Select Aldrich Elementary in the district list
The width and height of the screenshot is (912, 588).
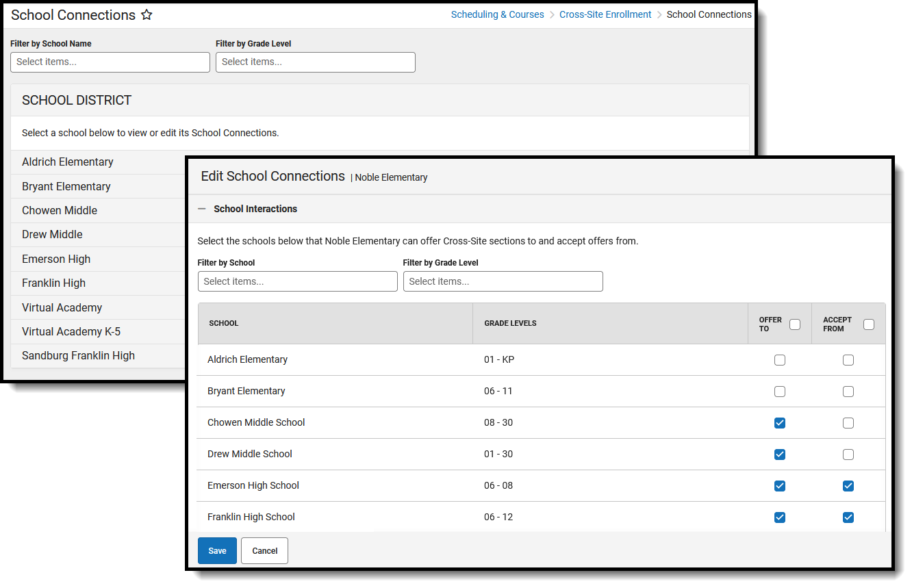click(68, 162)
